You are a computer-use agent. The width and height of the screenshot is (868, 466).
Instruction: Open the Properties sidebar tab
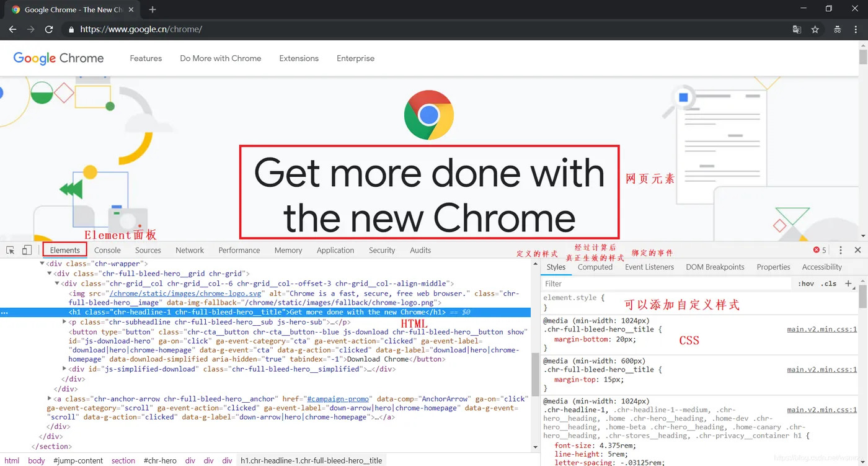[x=773, y=267]
